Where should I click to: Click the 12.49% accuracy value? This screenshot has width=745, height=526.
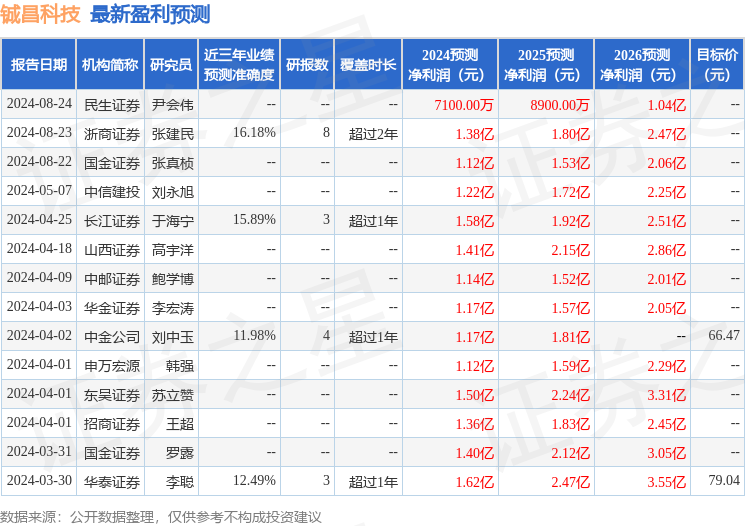pos(254,480)
